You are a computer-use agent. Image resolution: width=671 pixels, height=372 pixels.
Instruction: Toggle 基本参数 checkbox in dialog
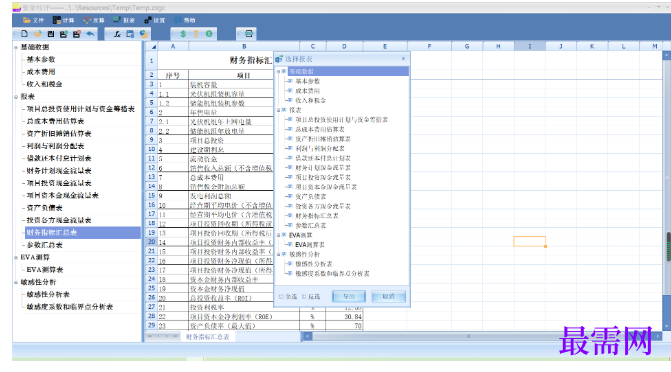click(x=290, y=81)
